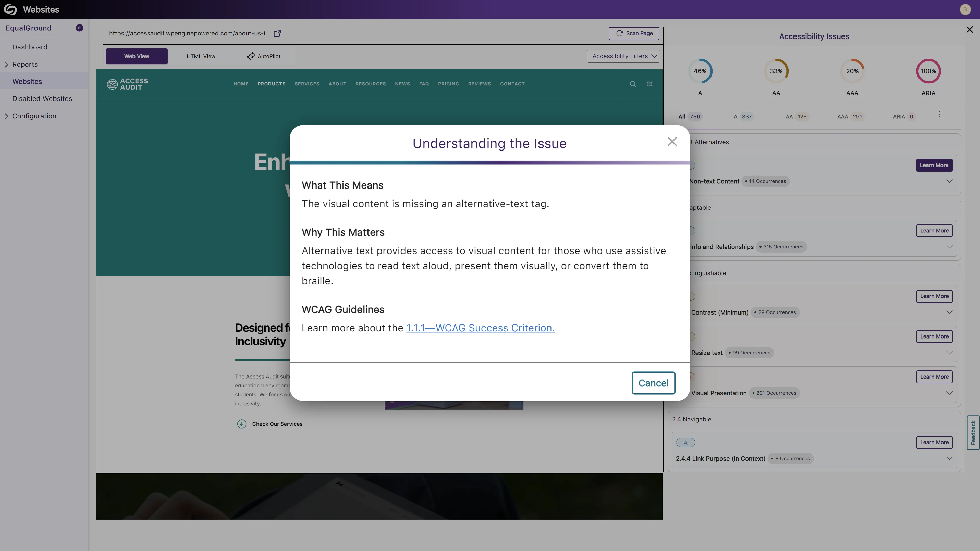Click REVIEWS in Access Audit nav
This screenshot has width=980, height=551.
coord(479,84)
